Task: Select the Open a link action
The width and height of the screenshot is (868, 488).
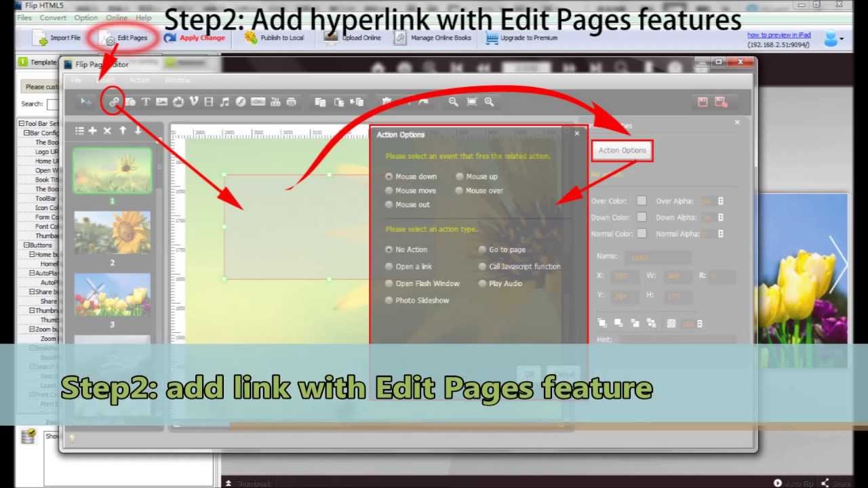Action: click(389, 266)
